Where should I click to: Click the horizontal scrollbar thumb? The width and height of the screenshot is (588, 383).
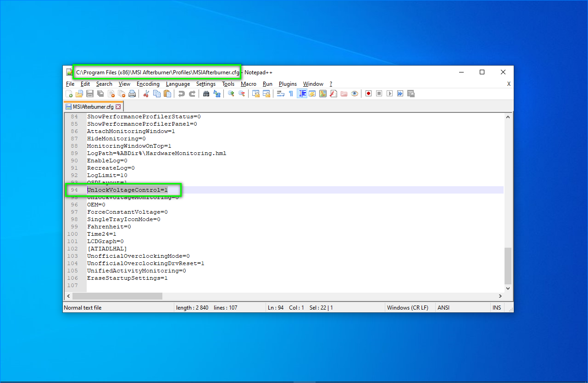click(124, 296)
